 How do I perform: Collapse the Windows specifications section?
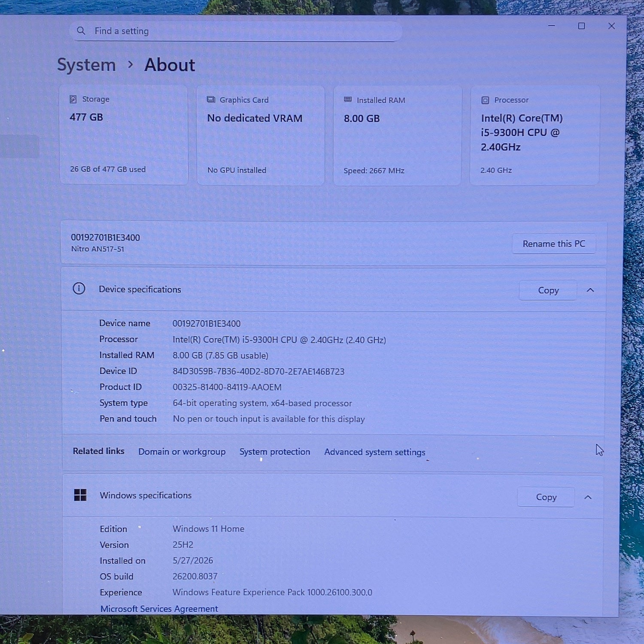tap(588, 497)
